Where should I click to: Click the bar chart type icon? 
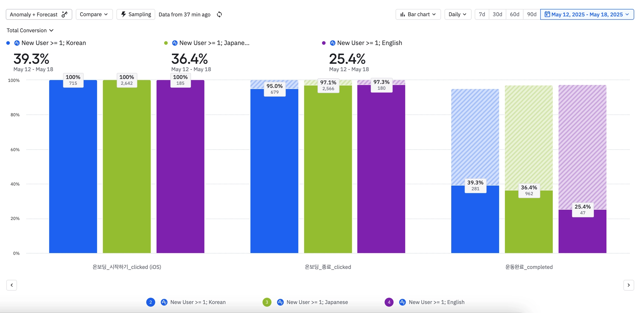click(402, 14)
